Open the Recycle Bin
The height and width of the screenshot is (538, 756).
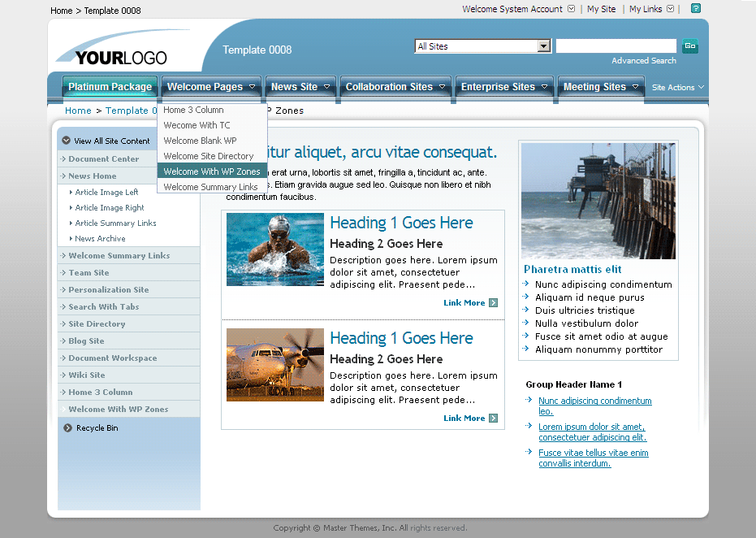pyautogui.click(x=99, y=427)
